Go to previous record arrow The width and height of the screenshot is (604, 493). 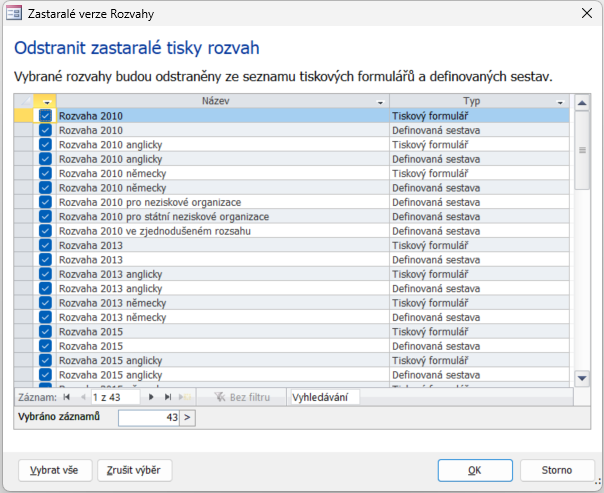coord(83,397)
